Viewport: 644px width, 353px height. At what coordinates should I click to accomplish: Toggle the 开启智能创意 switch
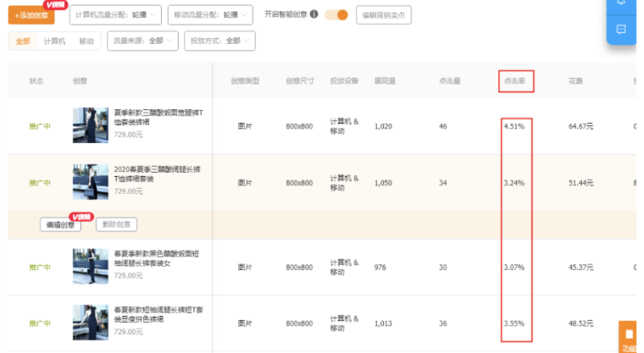coord(336,14)
